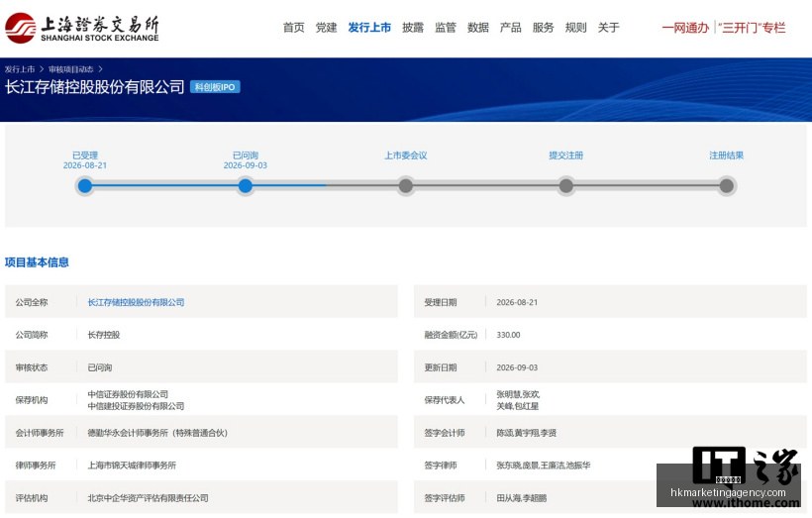This screenshot has width=812, height=518.
Task: Click 中信证券股份有限公司 sponsor entry
Action: (128, 394)
